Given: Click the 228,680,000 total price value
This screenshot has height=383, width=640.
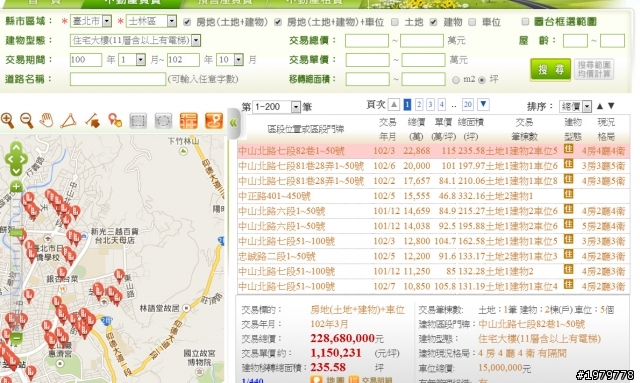Looking at the screenshot, I should pos(342,338).
